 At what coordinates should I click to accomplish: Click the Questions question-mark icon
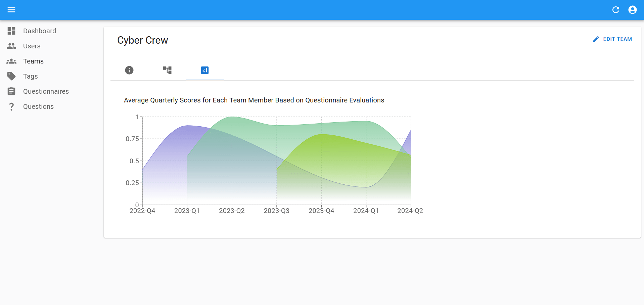point(11,106)
